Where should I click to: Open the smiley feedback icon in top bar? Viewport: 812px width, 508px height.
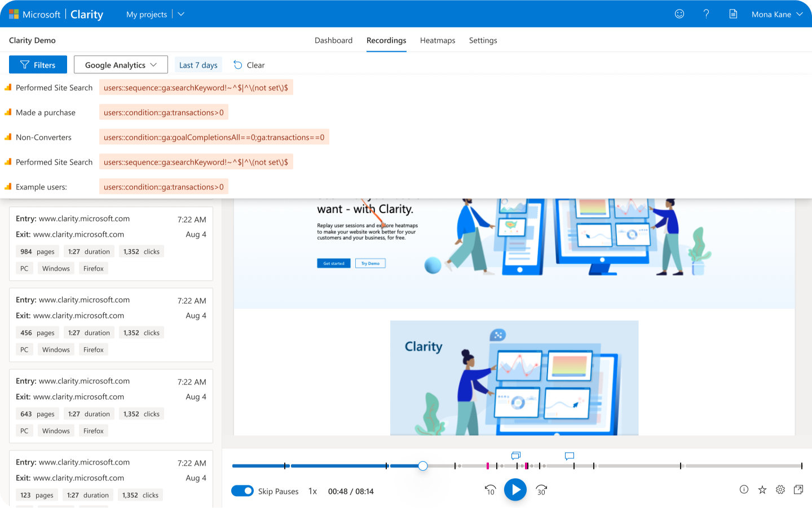(679, 14)
